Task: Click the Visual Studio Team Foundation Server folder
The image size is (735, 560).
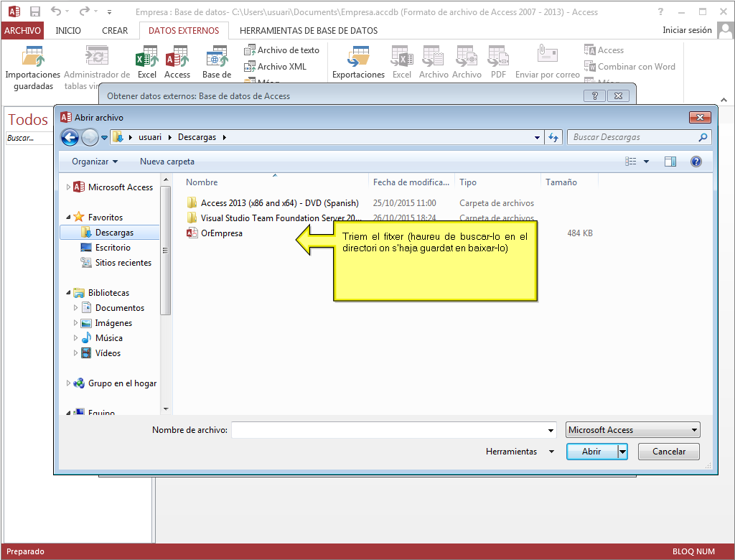Action: tap(274, 218)
